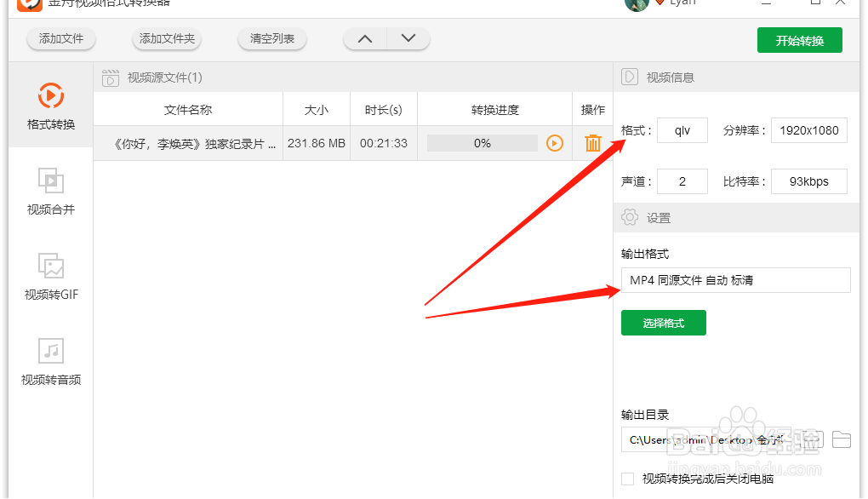This screenshot has height=499, width=868.
Task: Click the 文件名称 column header
Action: click(x=188, y=110)
